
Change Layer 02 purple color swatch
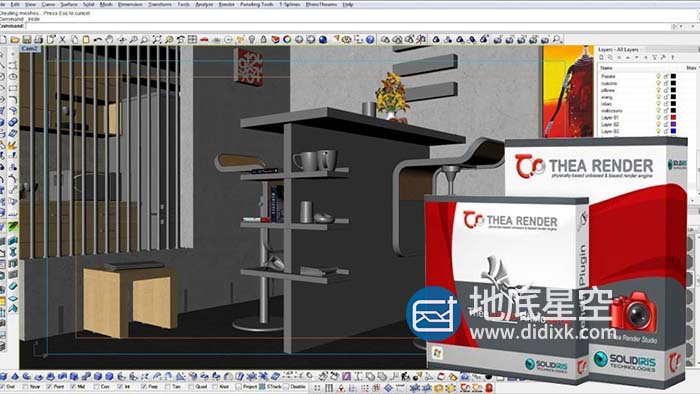pos(673,124)
